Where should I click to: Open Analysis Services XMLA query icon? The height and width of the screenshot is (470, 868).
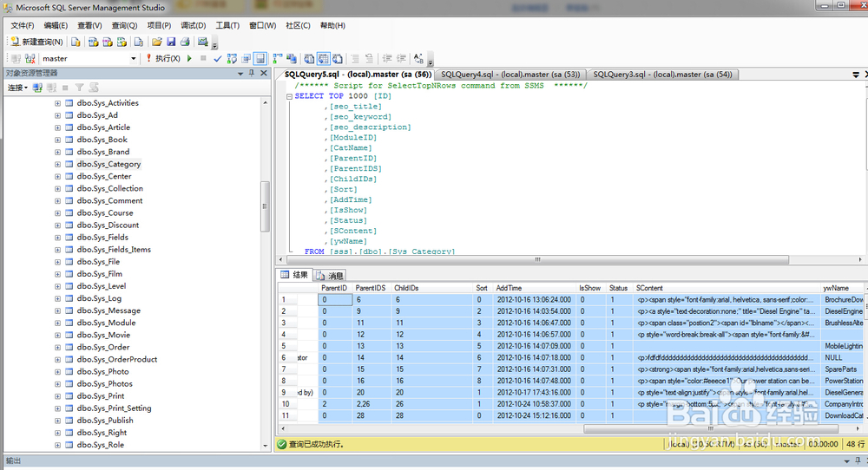tap(122, 42)
